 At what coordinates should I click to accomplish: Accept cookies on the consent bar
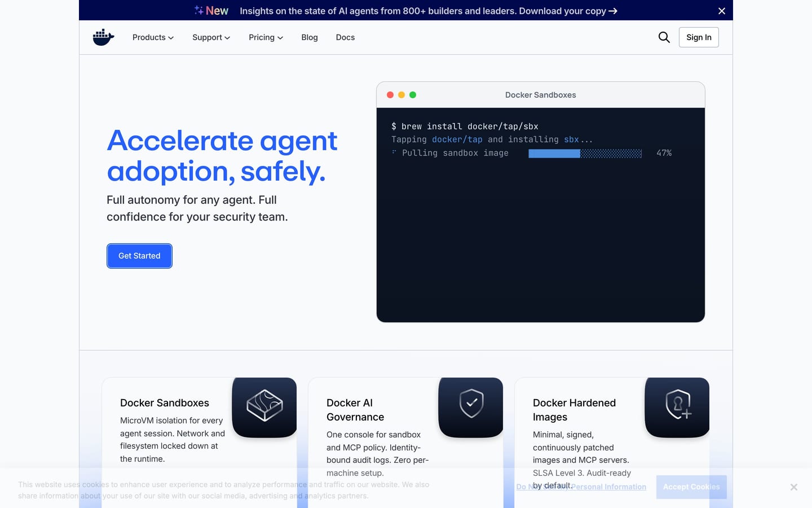(x=691, y=487)
